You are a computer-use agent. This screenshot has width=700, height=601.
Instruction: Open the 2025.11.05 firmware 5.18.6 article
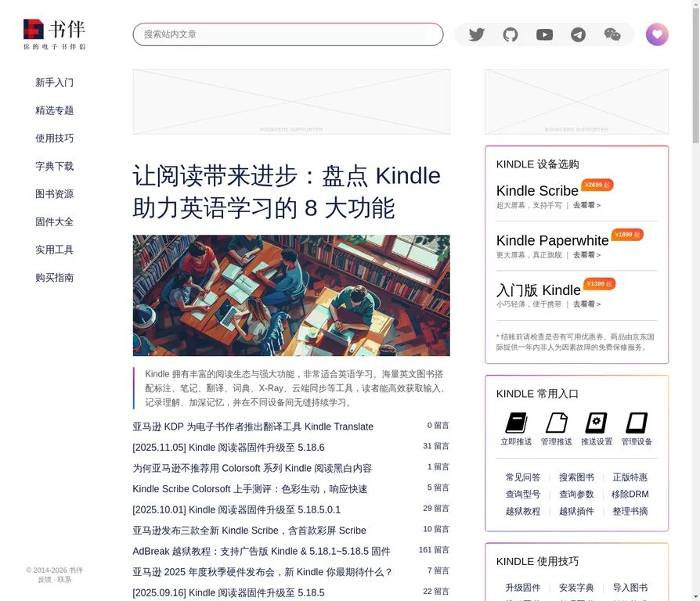pos(229,448)
